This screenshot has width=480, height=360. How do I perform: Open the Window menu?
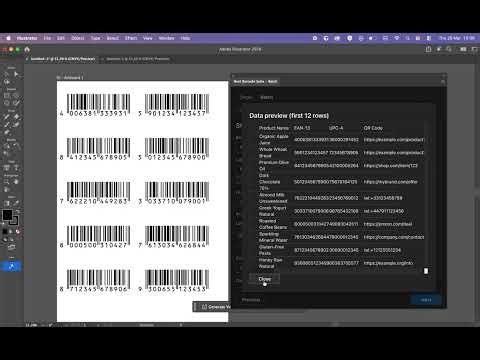coord(166,38)
